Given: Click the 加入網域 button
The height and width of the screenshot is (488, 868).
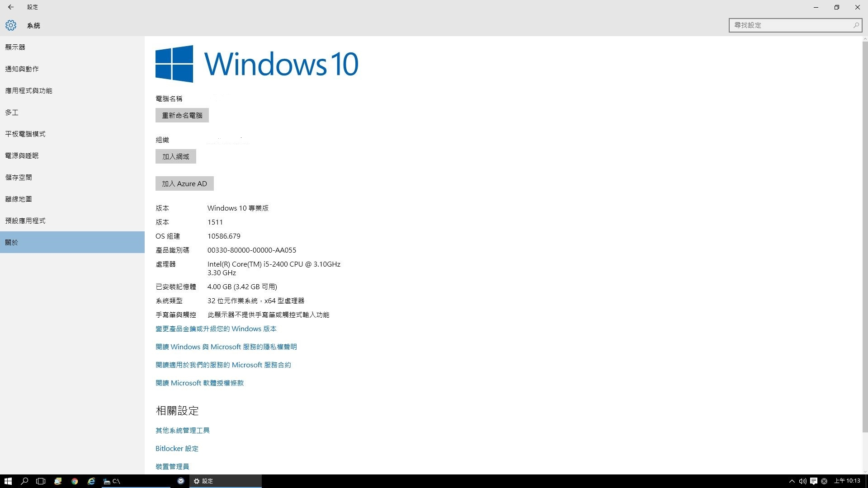Looking at the screenshot, I should tap(176, 156).
